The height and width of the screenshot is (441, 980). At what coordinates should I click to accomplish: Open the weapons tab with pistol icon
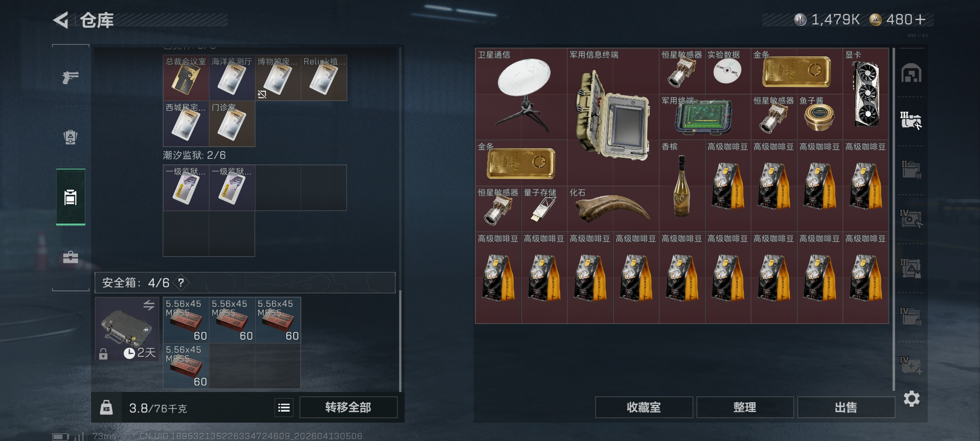[x=70, y=77]
